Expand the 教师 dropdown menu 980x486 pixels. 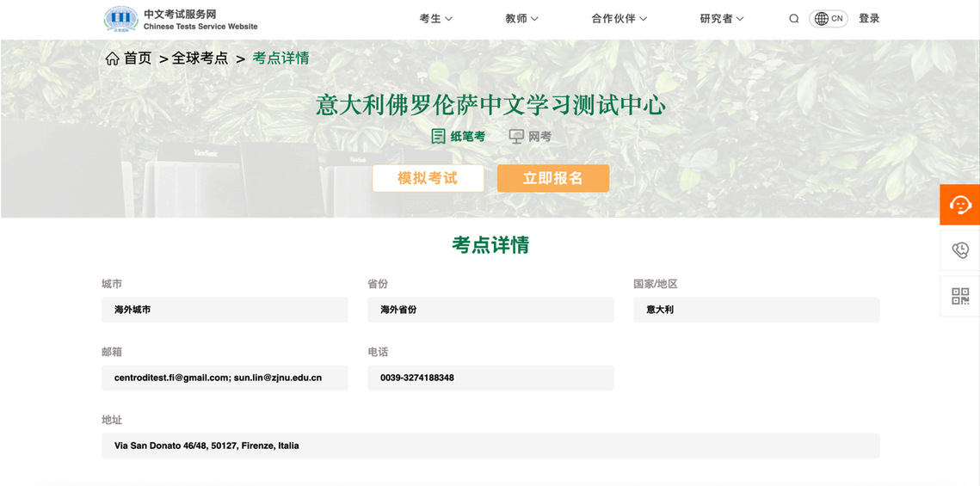(x=521, y=19)
